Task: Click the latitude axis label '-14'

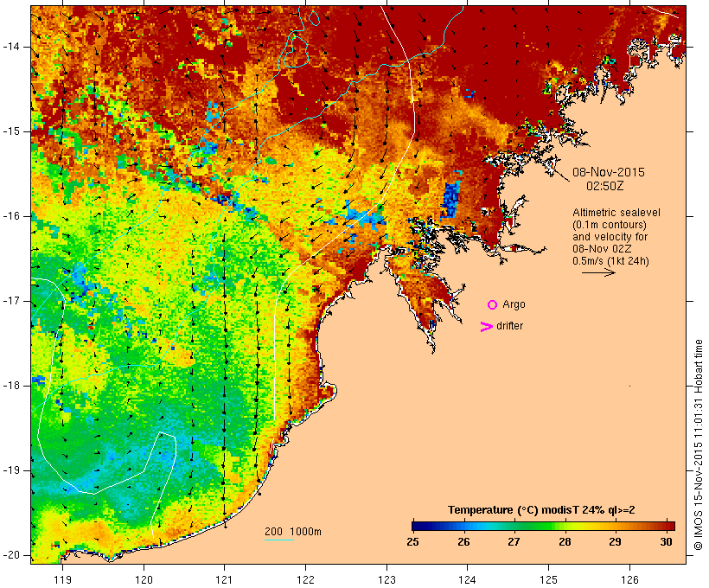Action: tap(10, 47)
